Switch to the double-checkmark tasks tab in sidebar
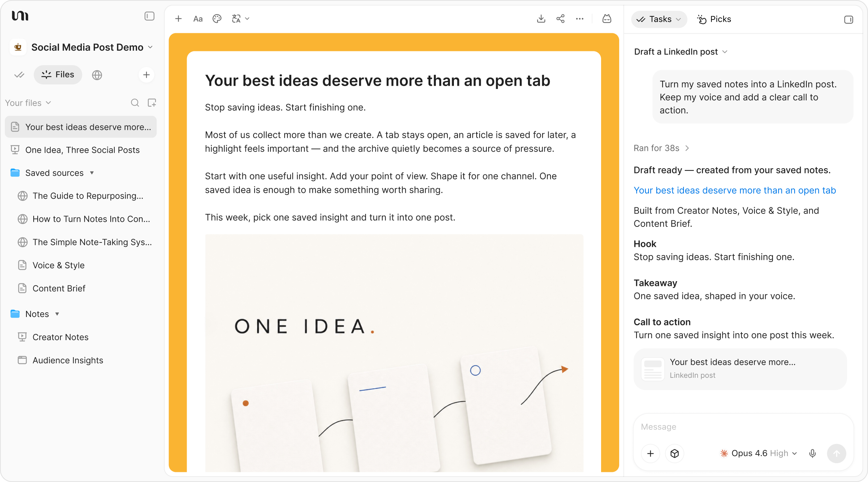This screenshot has width=868, height=482. (19, 75)
